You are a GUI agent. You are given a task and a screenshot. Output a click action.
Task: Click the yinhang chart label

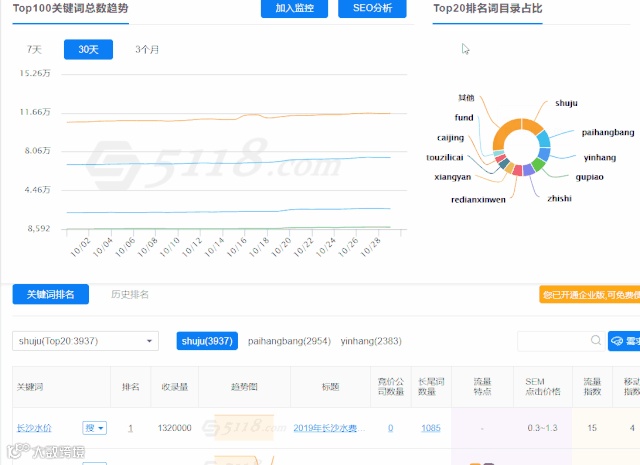tap(600, 158)
